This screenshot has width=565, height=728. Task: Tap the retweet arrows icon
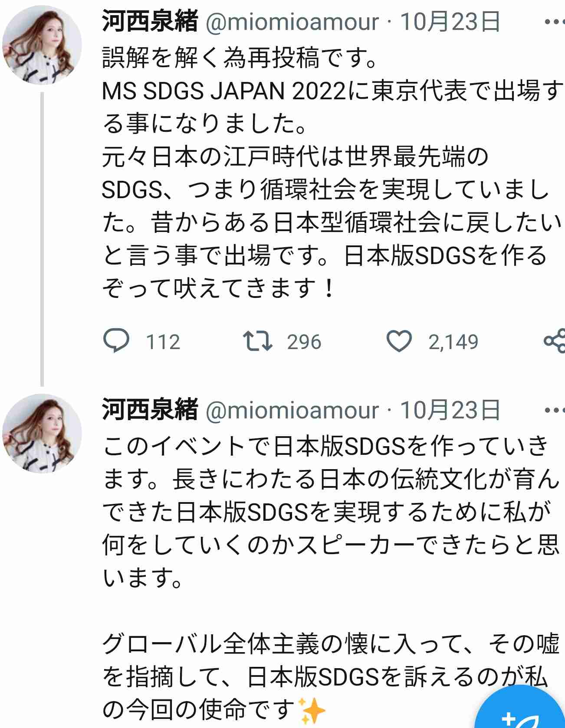click(257, 341)
